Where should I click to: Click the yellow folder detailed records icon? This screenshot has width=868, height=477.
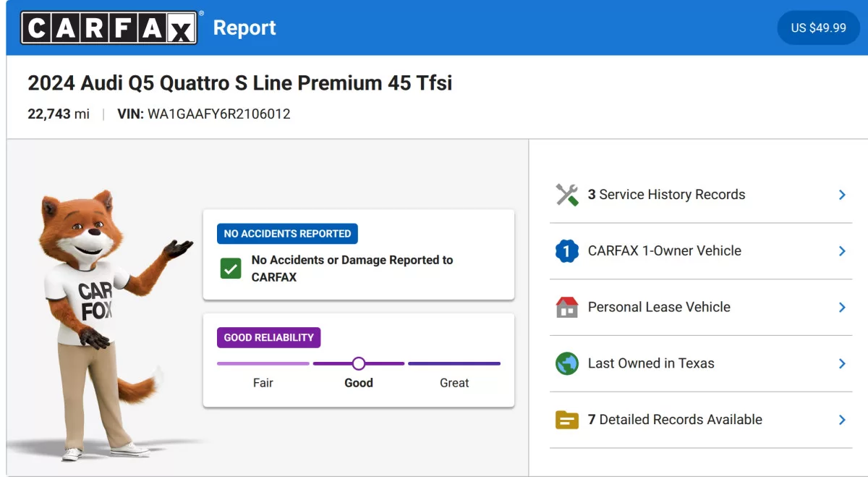tap(567, 420)
